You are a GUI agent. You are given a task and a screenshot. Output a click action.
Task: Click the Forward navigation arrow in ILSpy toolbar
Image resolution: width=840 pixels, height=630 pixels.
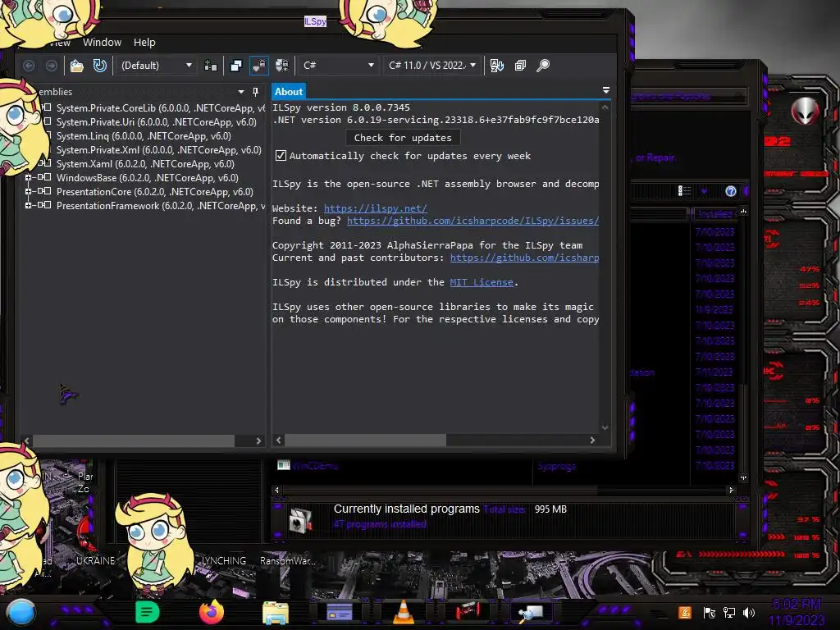pyautogui.click(x=52, y=66)
